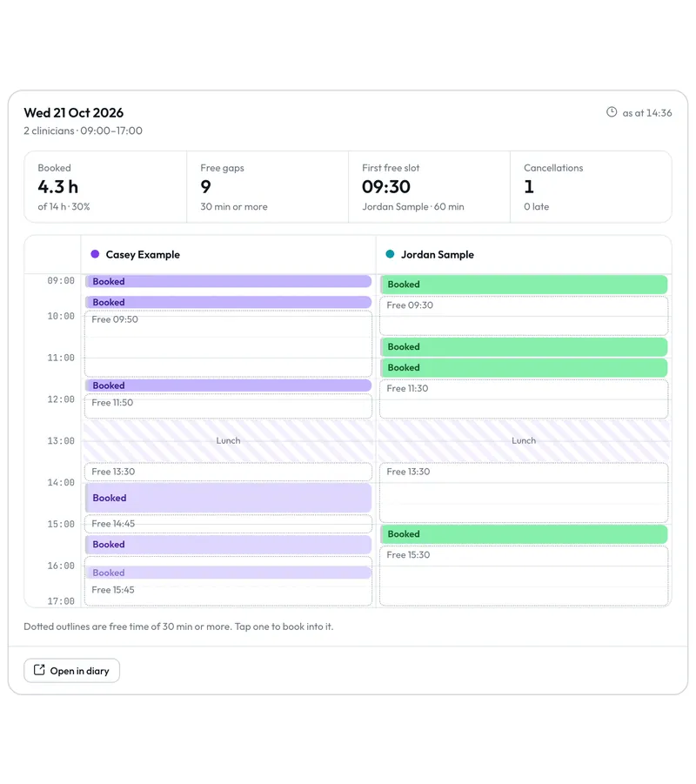This screenshot has width=696, height=784.
Task: Tap Casey's Free 13:30 slot
Action: (229, 472)
